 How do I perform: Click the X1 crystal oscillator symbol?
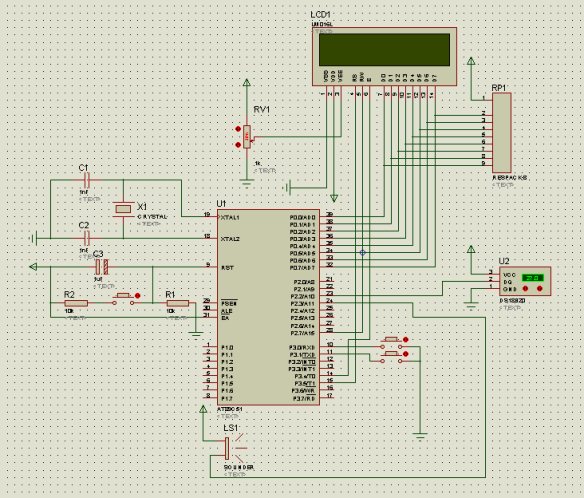pyautogui.click(x=123, y=209)
